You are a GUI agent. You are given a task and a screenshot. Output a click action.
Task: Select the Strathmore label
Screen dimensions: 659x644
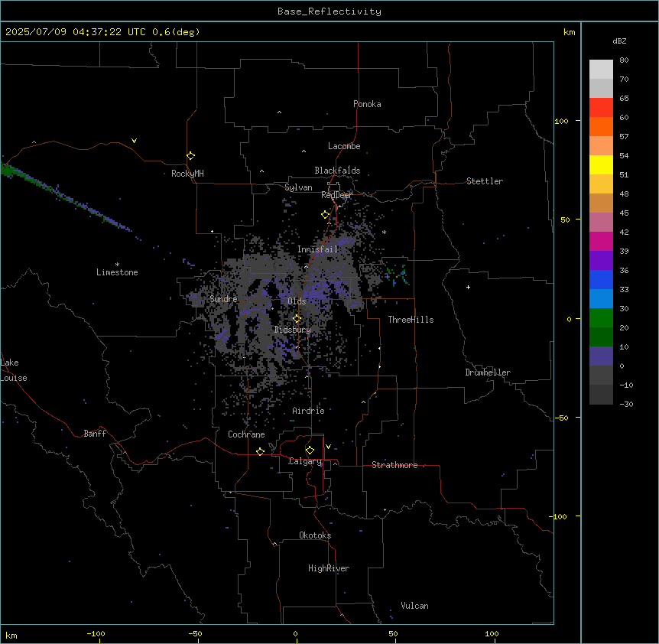[394, 465]
